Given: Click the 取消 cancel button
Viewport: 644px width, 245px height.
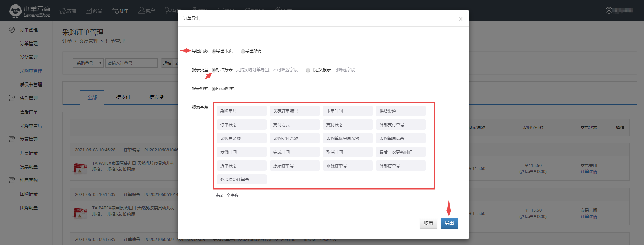Looking at the screenshot, I should (428, 223).
